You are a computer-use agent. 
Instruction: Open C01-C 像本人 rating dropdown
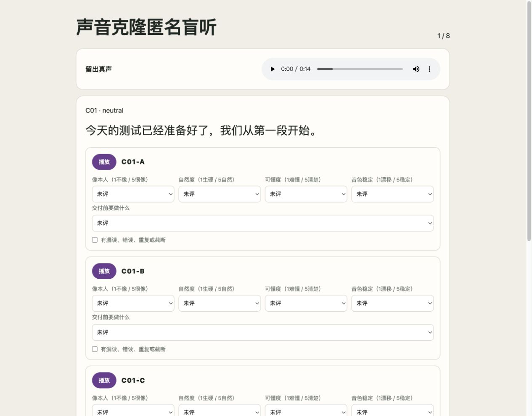click(133, 411)
